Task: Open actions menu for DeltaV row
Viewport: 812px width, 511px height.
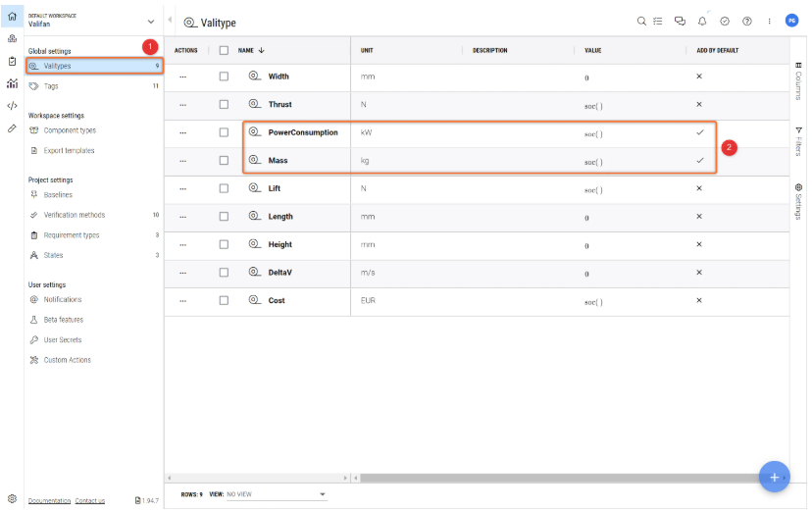Action: coord(182,273)
